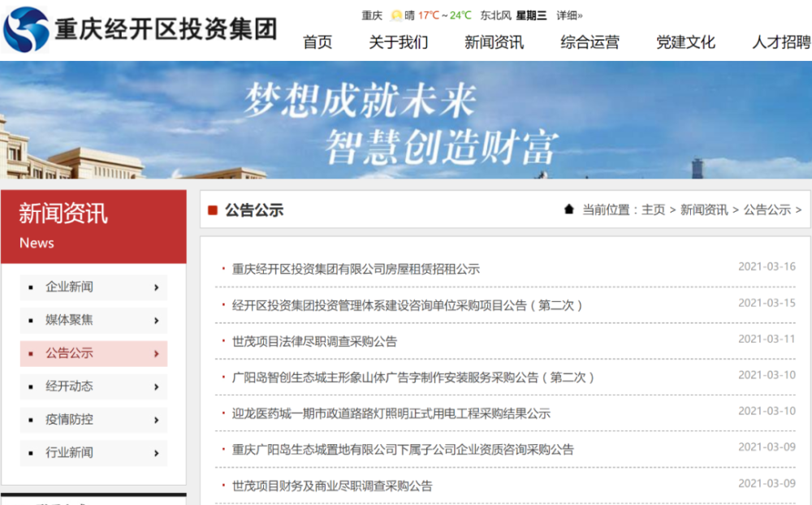
Task: Open the 新闻资讯 top menu
Action: 494,42
